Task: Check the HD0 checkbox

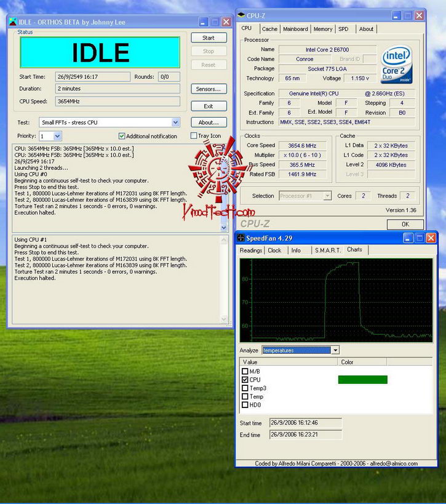Action: click(x=245, y=405)
